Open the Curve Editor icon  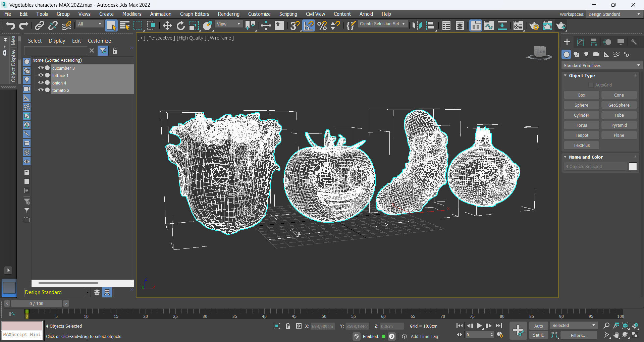(x=489, y=25)
